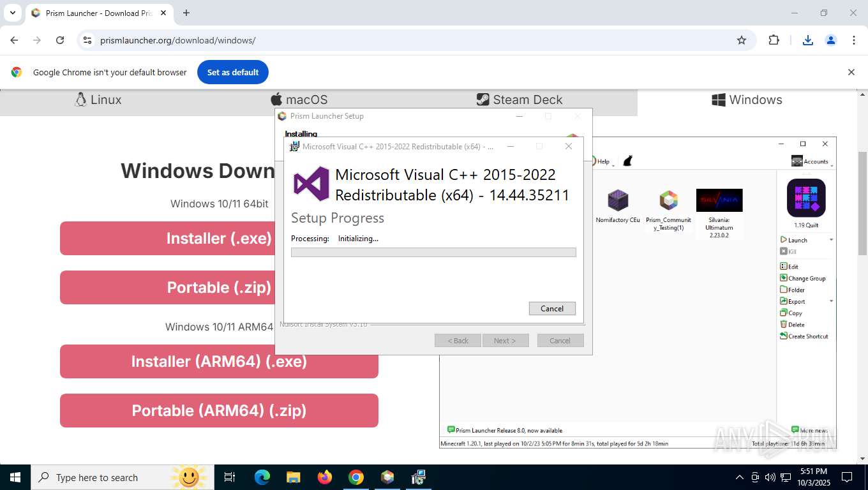This screenshot has height=490, width=868.
Task: Focus the address bar with prismlauncher.org URL
Action: coord(408,40)
